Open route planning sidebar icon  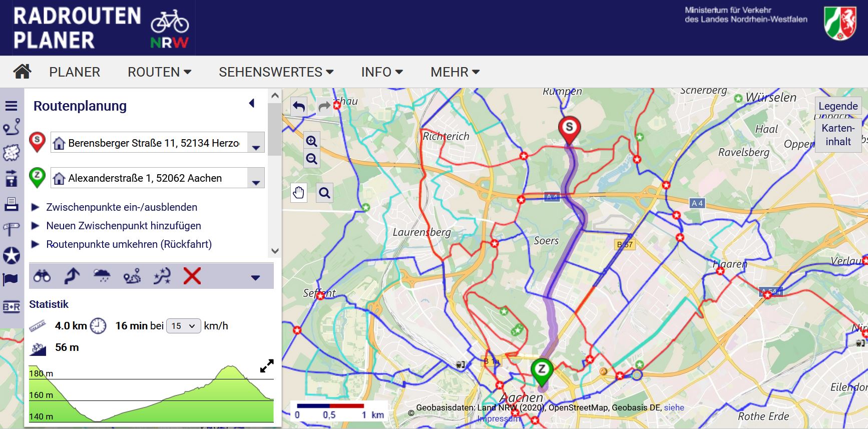pyautogui.click(x=11, y=127)
